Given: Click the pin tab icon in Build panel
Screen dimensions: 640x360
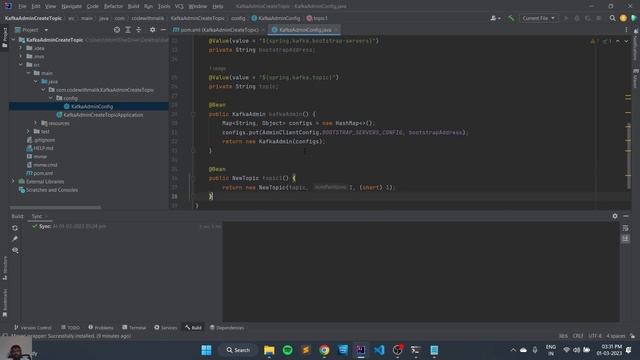Looking at the screenshot, I should tap(15, 239).
